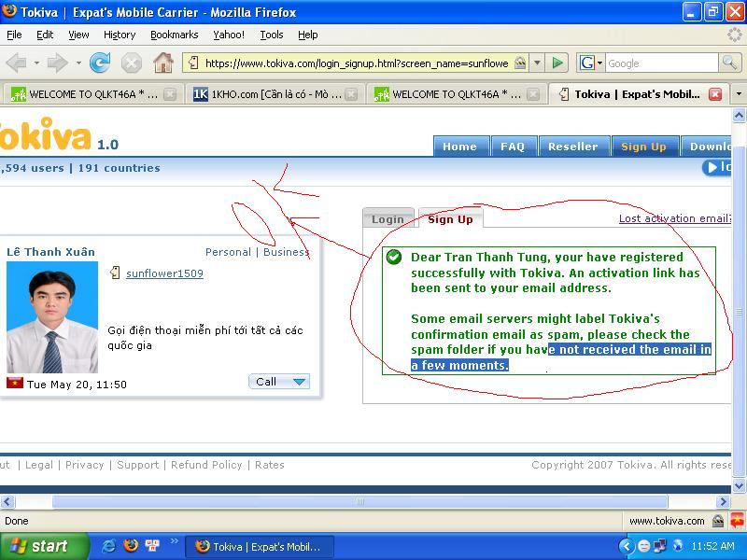Open the Bookmarks menu
Screen dimensions: 747x560
pos(175,35)
